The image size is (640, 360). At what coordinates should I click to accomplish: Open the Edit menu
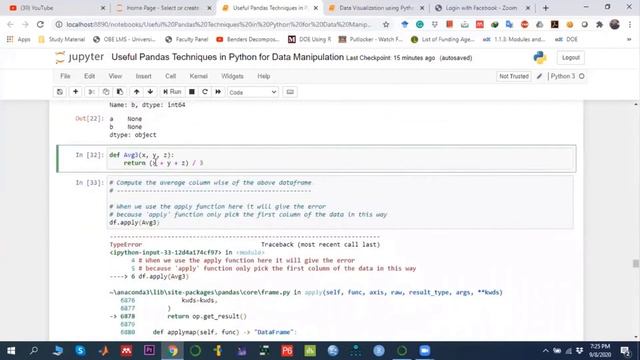pyautogui.click(x=89, y=76)
